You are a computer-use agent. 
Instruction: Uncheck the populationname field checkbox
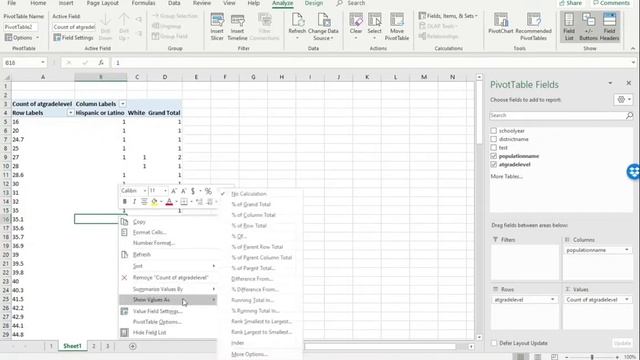click(x=493, y=156)
